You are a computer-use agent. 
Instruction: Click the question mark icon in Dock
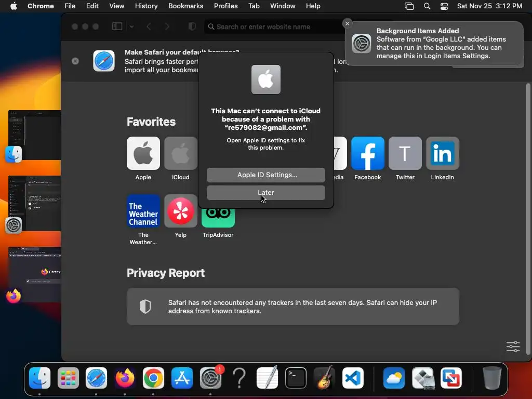point(239,378)
